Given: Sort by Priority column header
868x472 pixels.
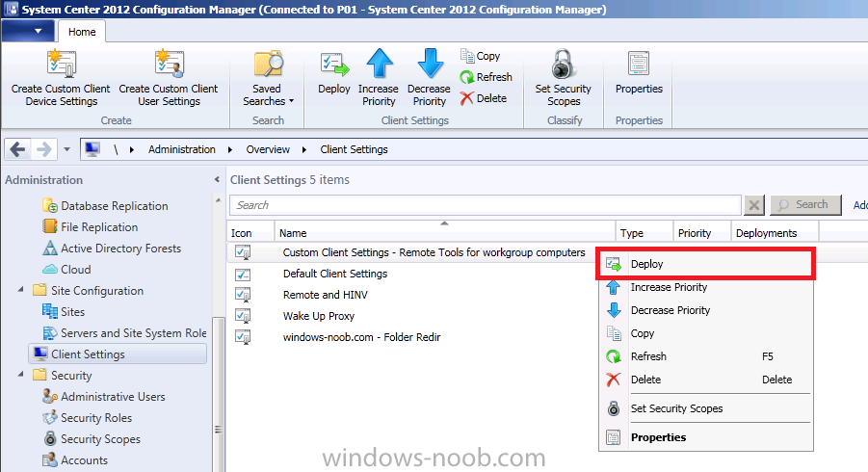Looking at the screenshot, I should click(x=702, y=233).
